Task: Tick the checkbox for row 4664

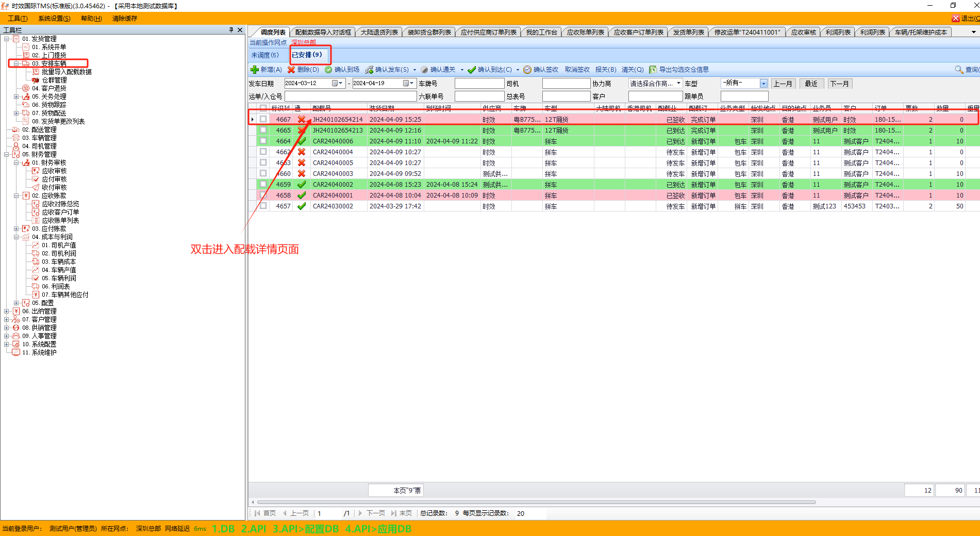Action: click(263, 141)
